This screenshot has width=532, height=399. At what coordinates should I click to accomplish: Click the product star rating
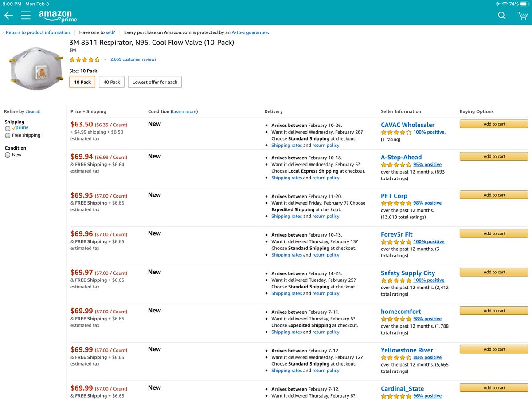click(85, 59)
